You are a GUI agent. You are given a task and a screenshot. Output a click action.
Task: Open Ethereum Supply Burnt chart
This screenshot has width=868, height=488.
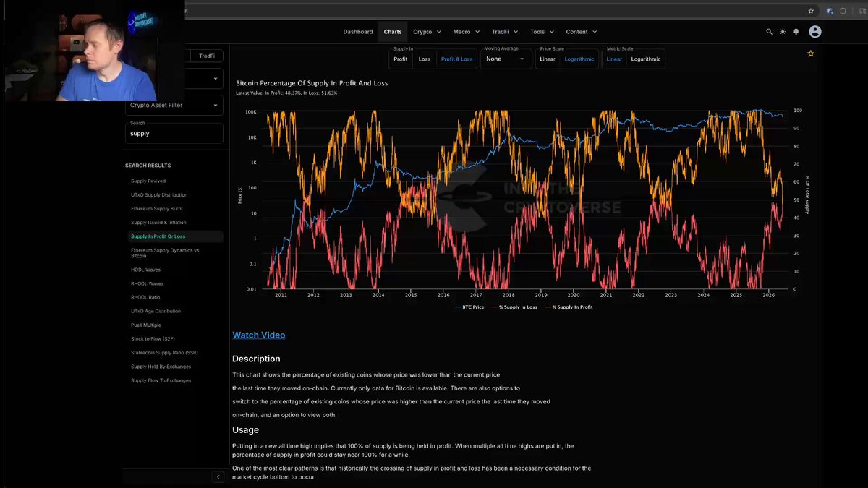pyautogui.click(x=157, y=209)
